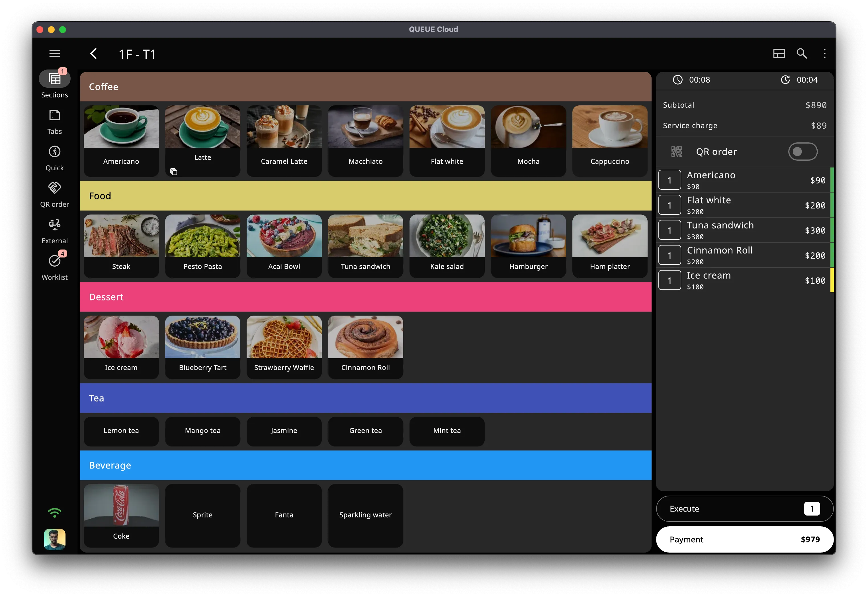
Task: Click the search magnifier icon
Action: click(x=801, y=54)
